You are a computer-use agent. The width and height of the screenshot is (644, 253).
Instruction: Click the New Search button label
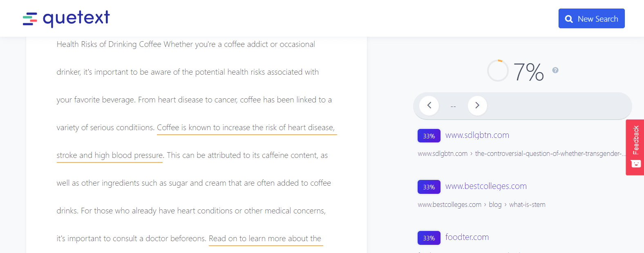[x=597, y=19]
